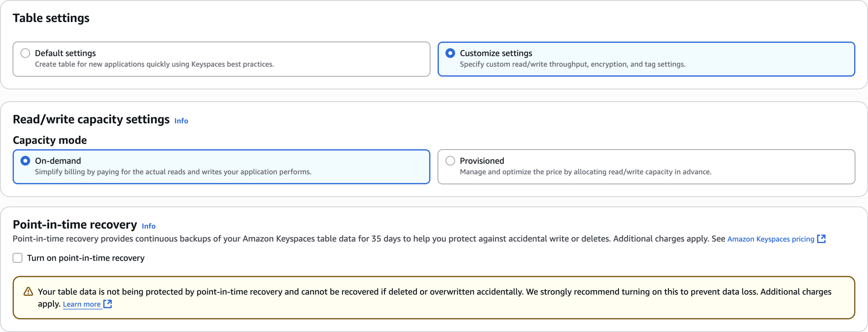Select the Customize settings radio button
The width and height of the screenshot is (868, 332).
(x=450, y=53)
